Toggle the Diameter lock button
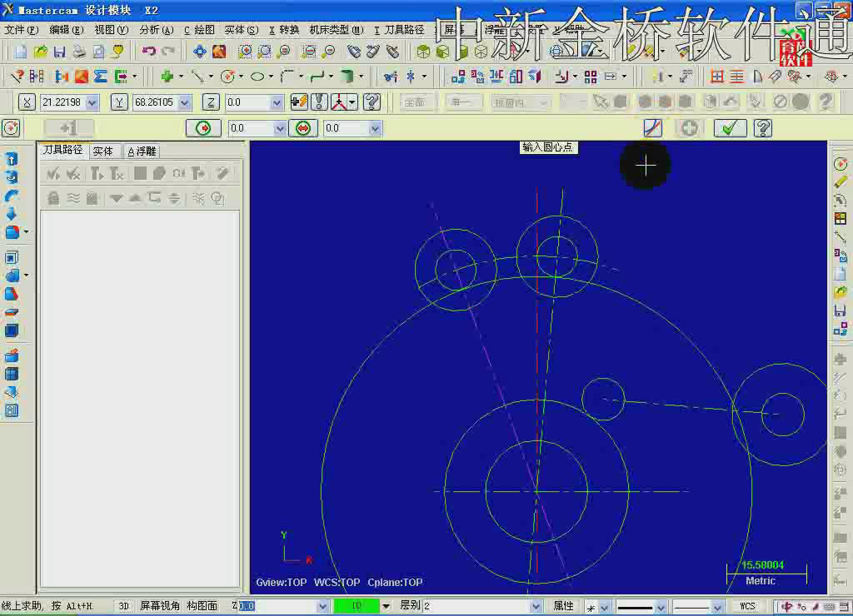This screenshot has width=853, height=616. click(303, 128)
